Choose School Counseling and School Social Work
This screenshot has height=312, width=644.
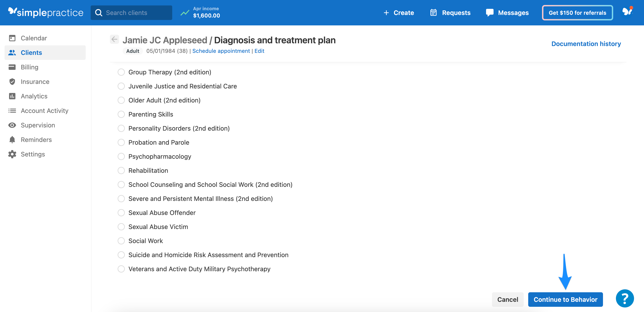121,184
